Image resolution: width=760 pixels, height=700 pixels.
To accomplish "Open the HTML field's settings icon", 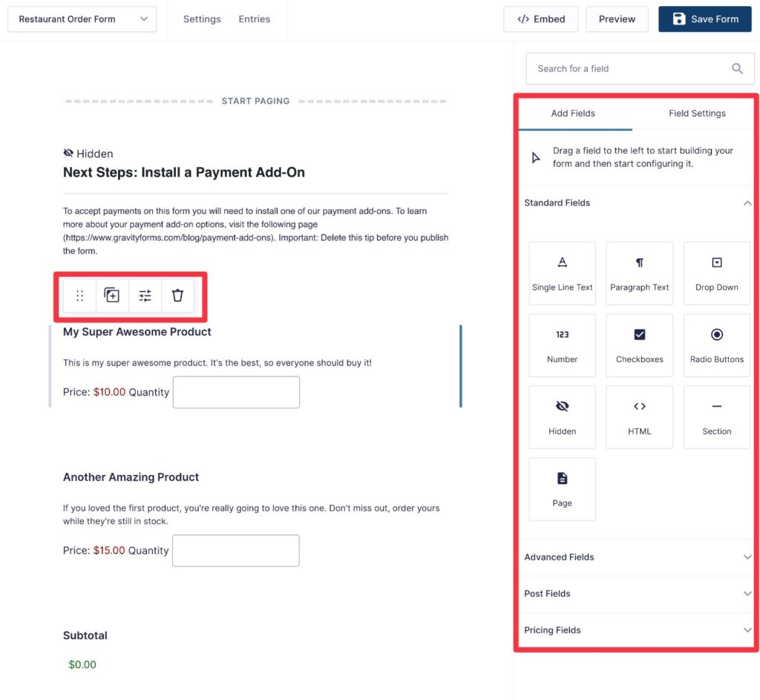I will pos(145,295).
